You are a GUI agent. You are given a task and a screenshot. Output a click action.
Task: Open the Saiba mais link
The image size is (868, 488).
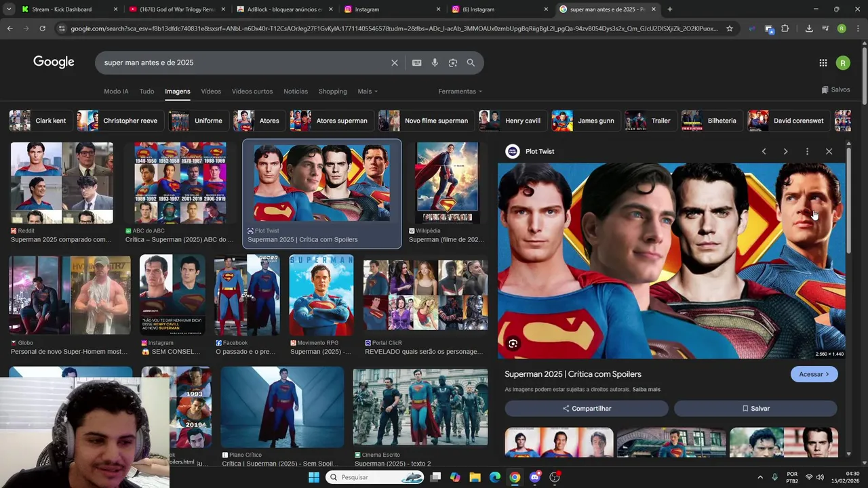pos(646,390)
